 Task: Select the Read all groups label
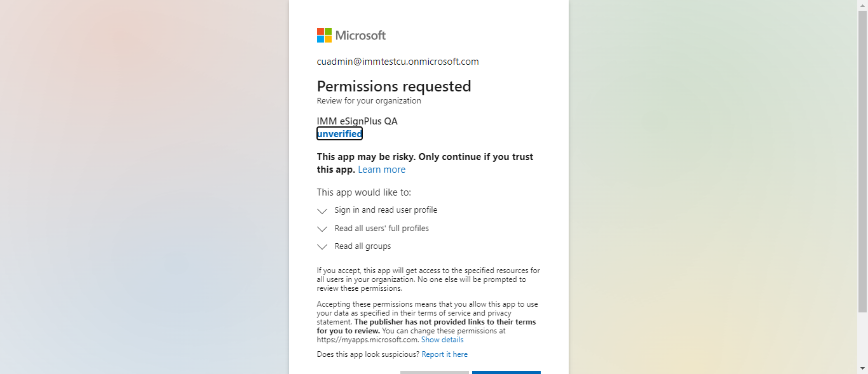[x=363, y=246]
